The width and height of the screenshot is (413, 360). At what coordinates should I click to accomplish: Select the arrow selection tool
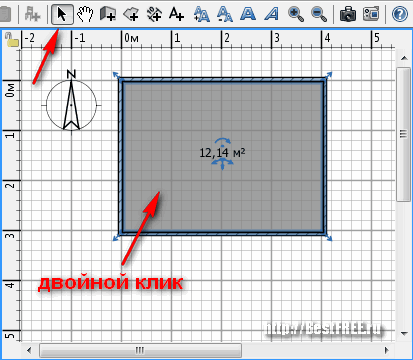tap(62, 15)
